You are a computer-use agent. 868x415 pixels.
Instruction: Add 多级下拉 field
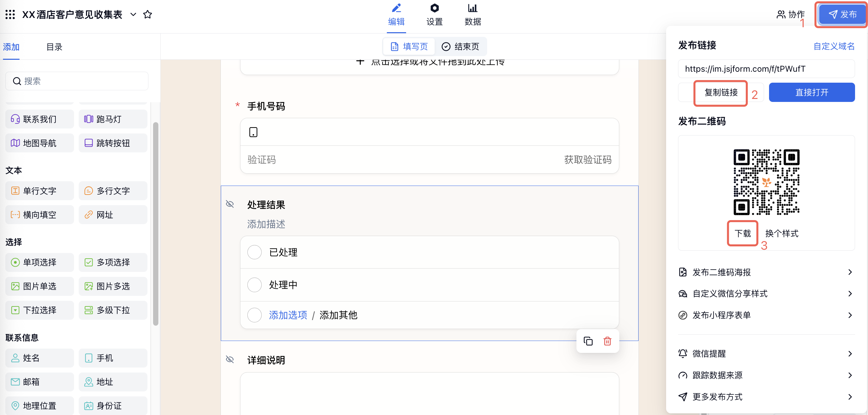(113, 310)
